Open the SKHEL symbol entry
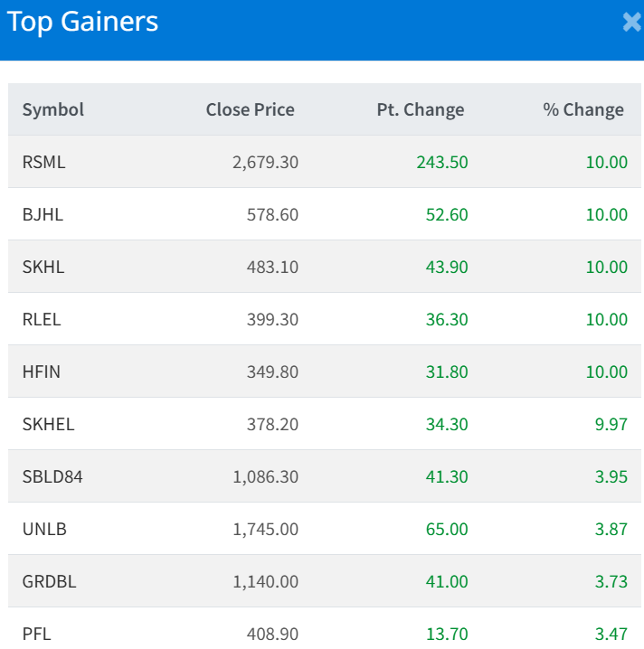Screen dimensions: 644x649 pos(48,425)
